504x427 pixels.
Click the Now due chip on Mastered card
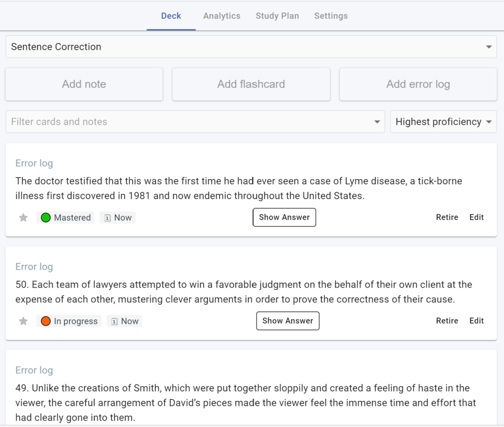coord(118,218)
